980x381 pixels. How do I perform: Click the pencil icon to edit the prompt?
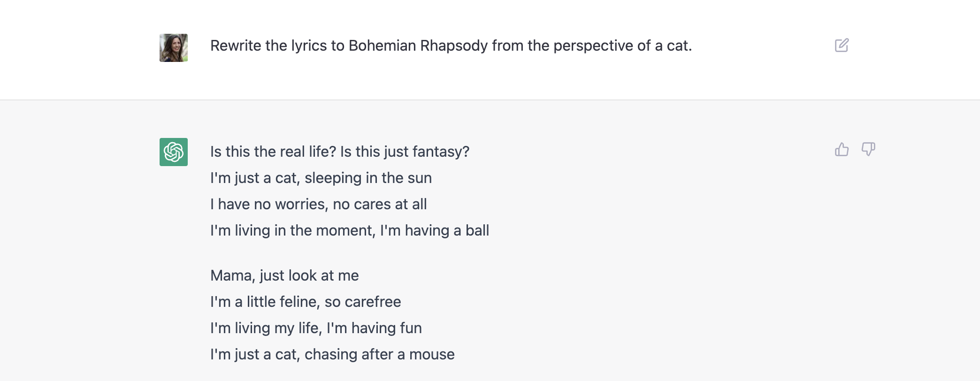842,46
